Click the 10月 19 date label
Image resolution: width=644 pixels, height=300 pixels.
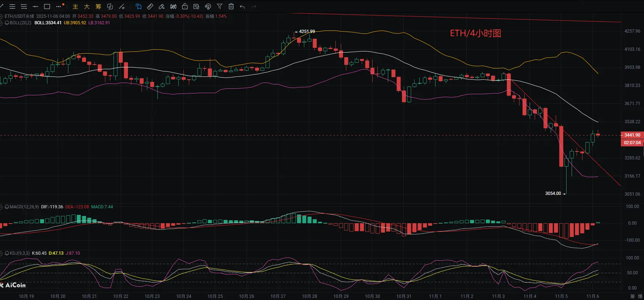pyautogui.click(x=26, y=296)
